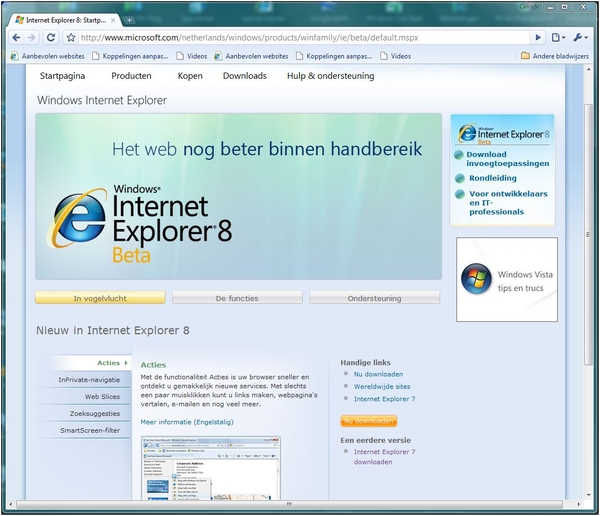Viewport: 600px width, 516px height.
Task: Open Startpagina in site navigation
Action: 62,76
